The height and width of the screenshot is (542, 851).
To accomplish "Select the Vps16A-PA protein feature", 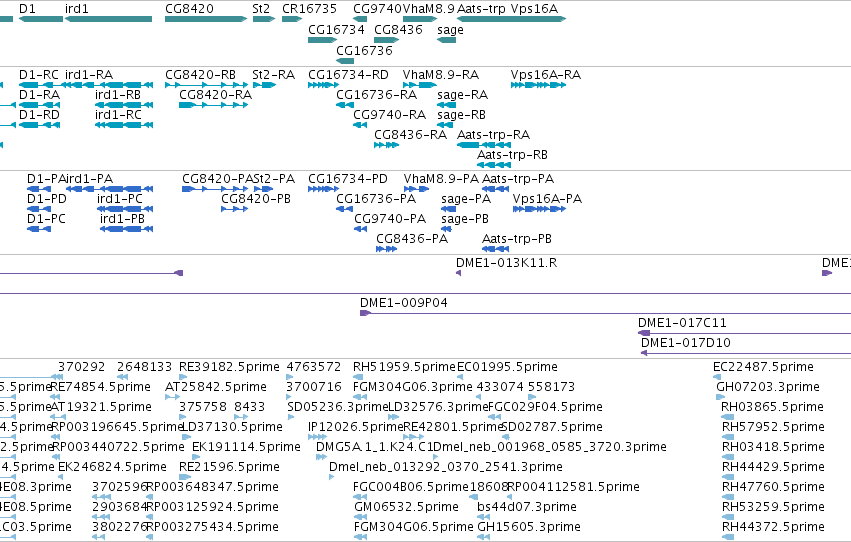I will (539, 209).
